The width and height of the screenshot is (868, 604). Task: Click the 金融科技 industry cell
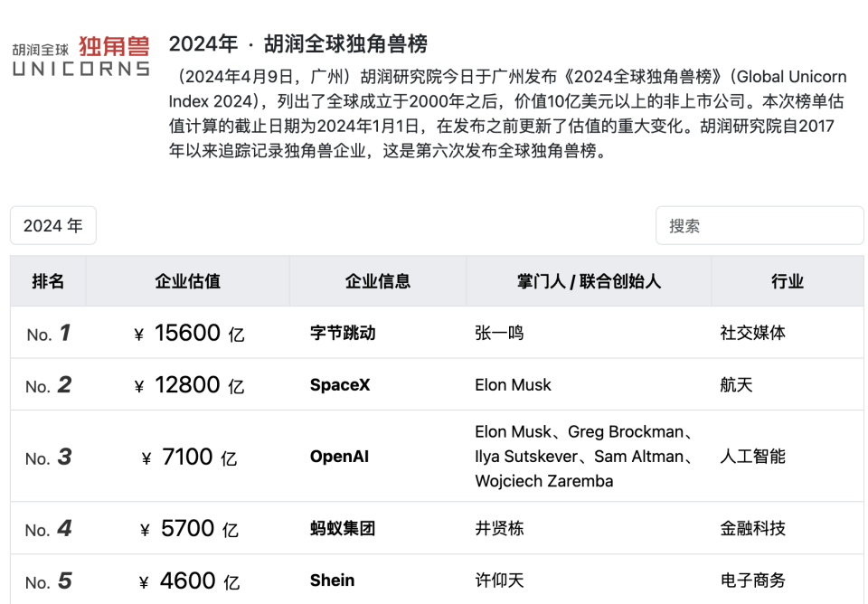752,529
